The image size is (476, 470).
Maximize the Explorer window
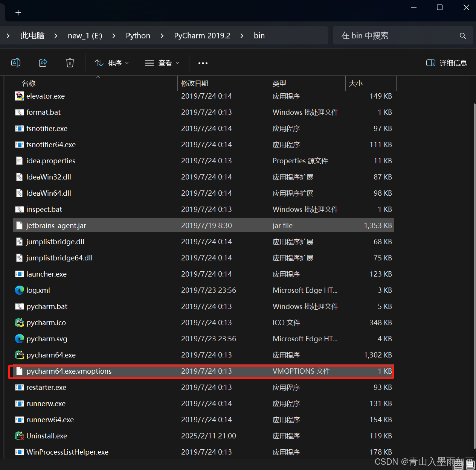click(439, 8)
